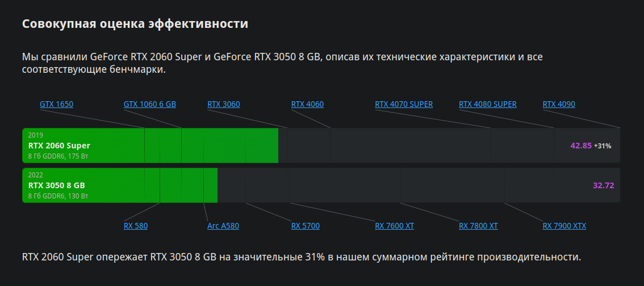Image resolution: width=644 pixels, height=286 pixels.
Task: Follow the Arc A580 link
Action: coord(223,226)
